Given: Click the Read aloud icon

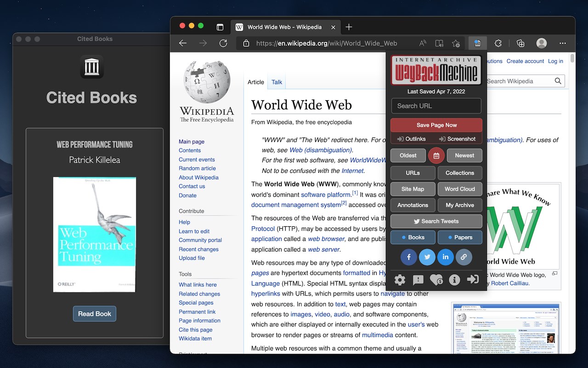Looking at the screenshot, I should (423, 43).
